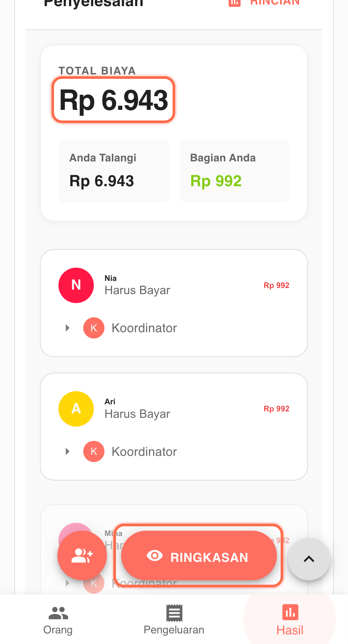348x644 pixels.
Task: Open the Anda Talangi card
Action: [114, 171]
